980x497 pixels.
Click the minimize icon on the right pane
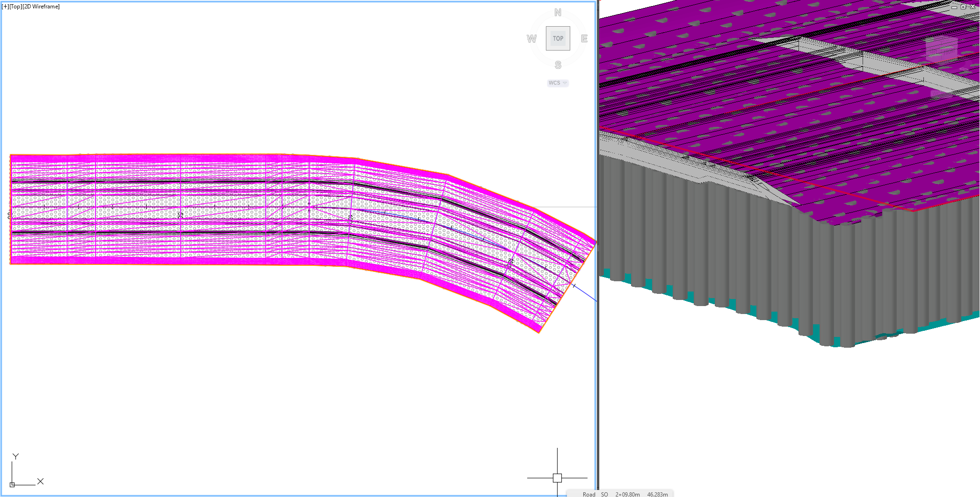coord(954,7)
